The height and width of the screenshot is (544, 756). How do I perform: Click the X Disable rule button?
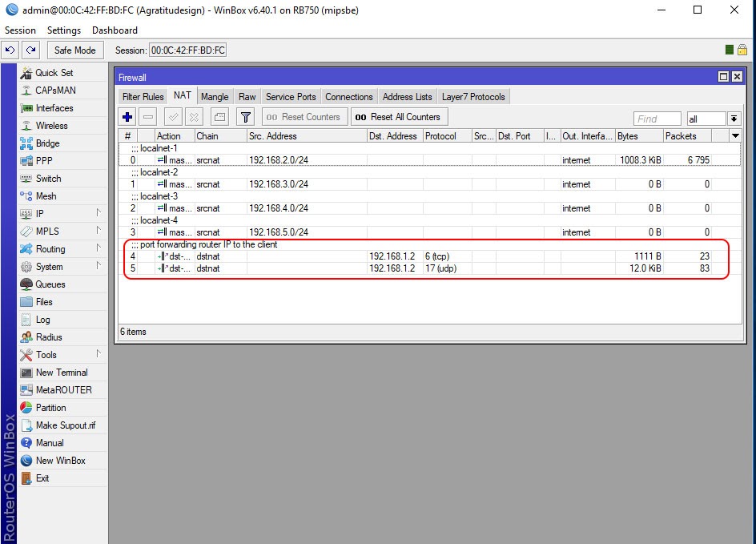click(195, 117)
